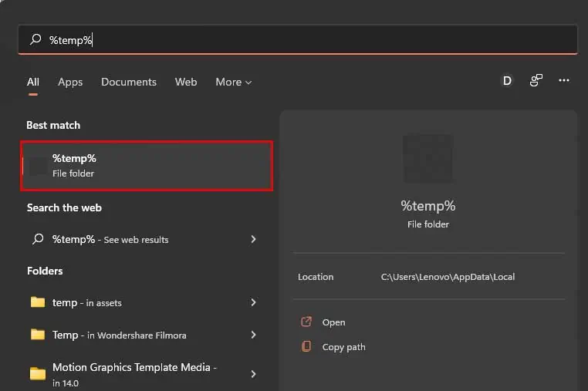Click the search magnifier icon in search box

point(35,39)
